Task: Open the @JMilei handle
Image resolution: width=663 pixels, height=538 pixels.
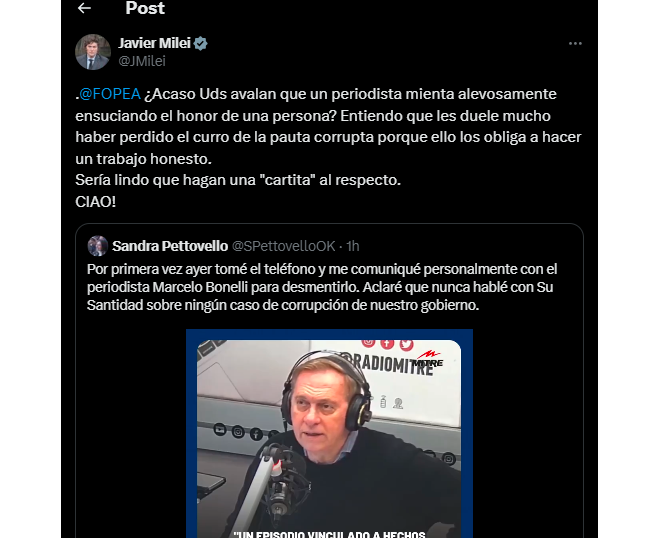Action: click(x=142, y=61)
